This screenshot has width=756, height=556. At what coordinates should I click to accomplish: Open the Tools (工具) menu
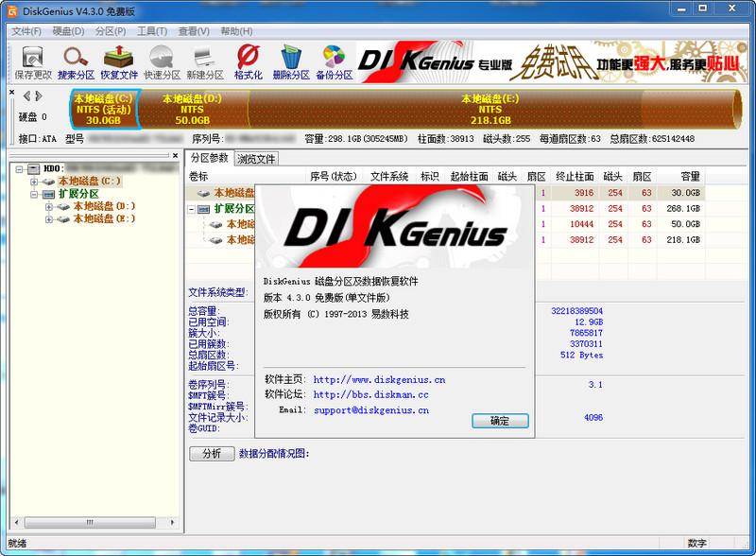pos(152,31)
